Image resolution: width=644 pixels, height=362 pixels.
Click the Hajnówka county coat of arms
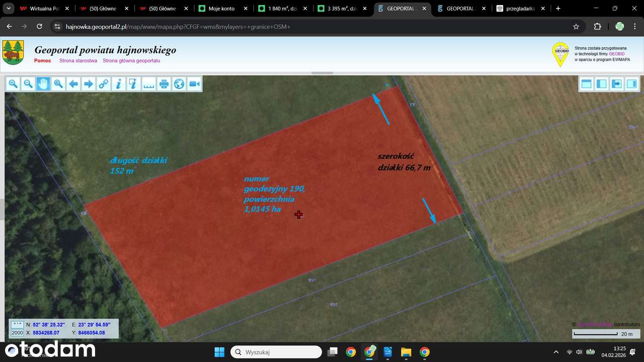point(13,52)
